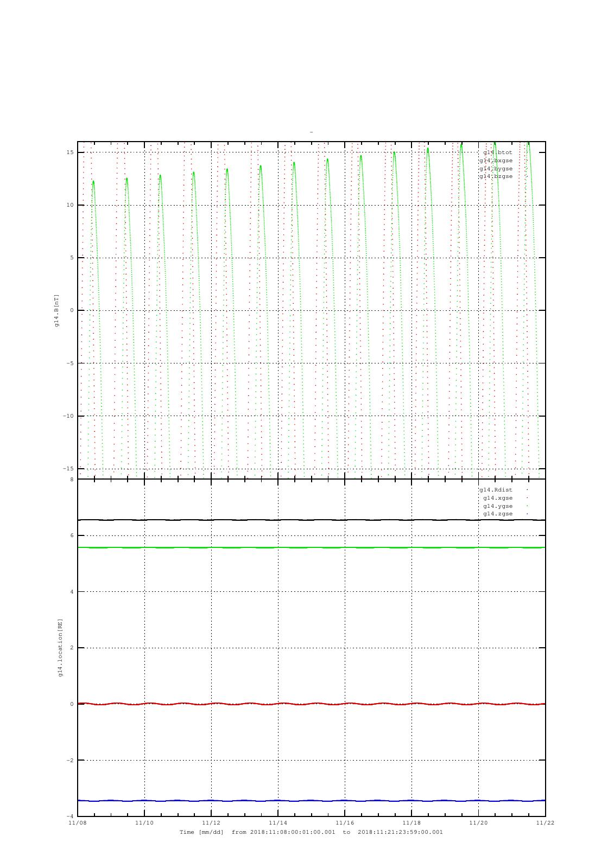Select the 11/08 date tick label
Viewport: 614px width, 868px height.
pos(78,822)
